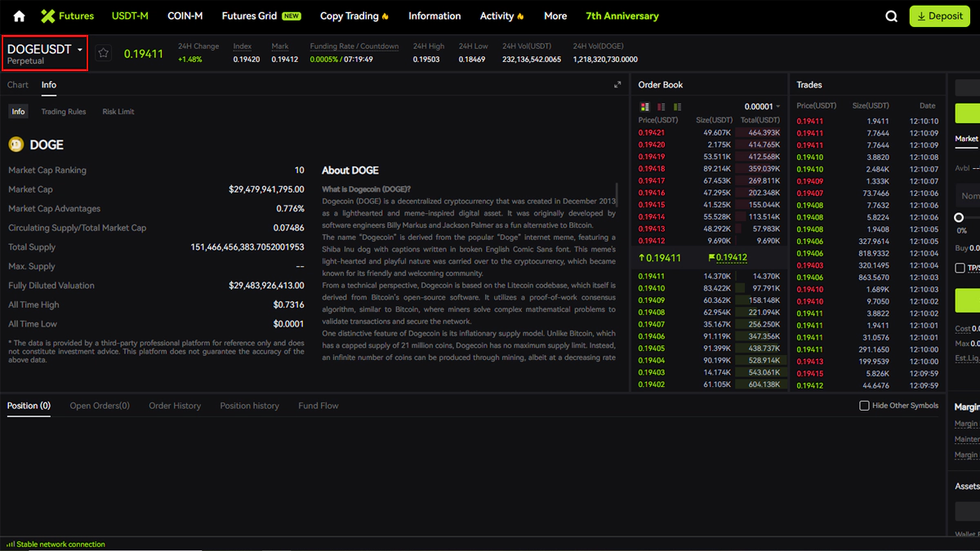Expand the chart panel to fullscreen
The height and width of the screenshot is (551, 980).
(x=617, y=85)
